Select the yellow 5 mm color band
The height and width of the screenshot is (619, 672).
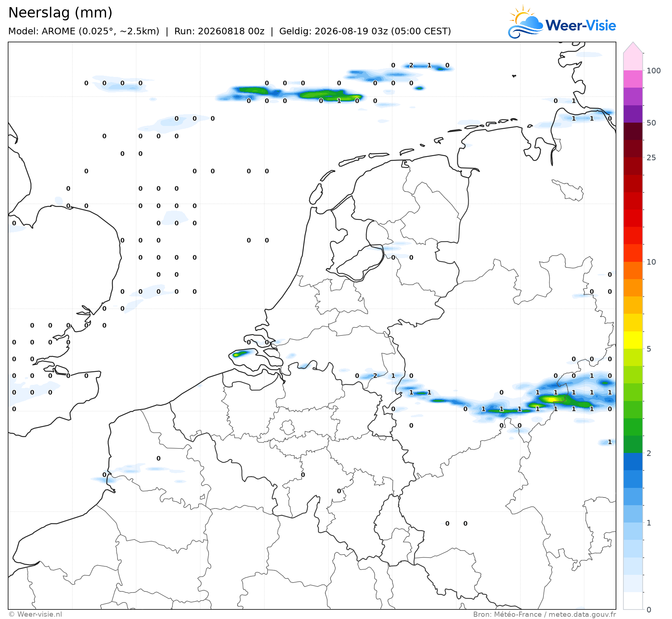[x=633, y=340]
